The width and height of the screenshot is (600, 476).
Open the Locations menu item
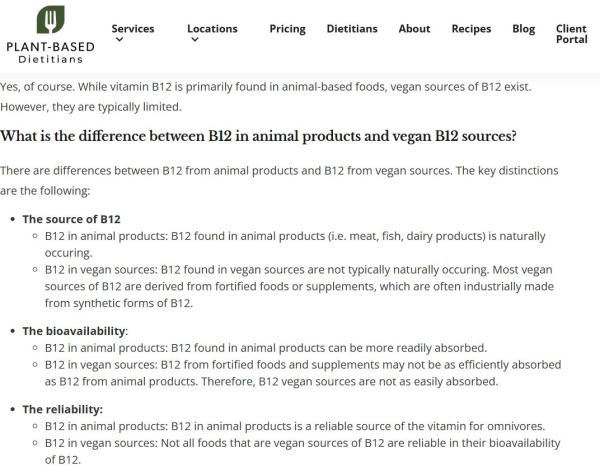coord(212,29)
